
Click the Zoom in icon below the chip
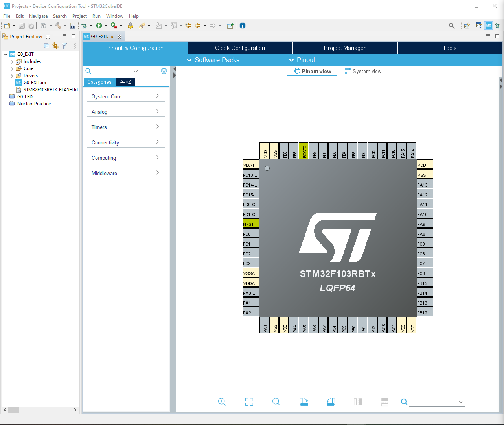222,402
